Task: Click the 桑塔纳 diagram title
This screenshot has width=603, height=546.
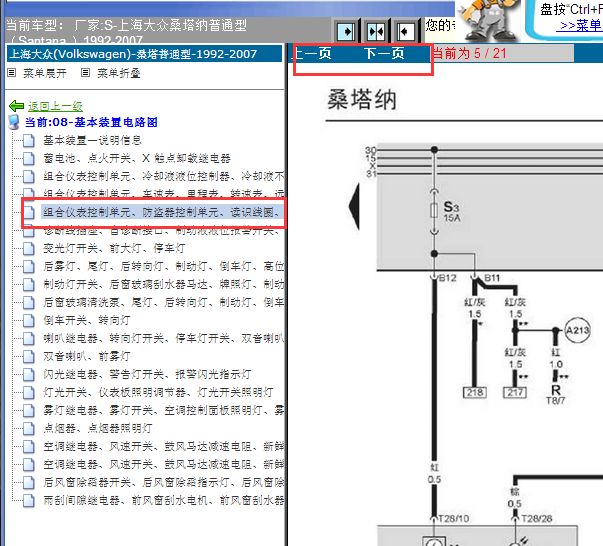Action: [x=361, y=100]
